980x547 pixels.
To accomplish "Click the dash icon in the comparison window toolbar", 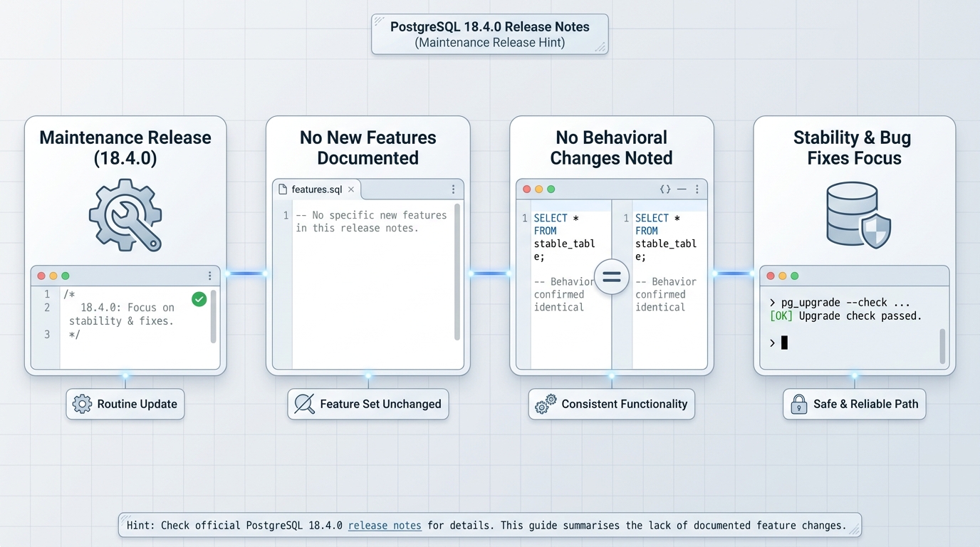I will (682, 189).
